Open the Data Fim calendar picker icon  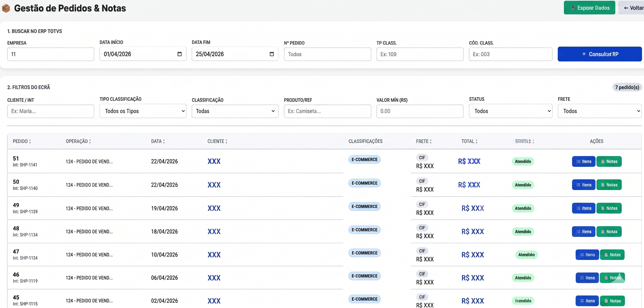(x=272, y=54)
